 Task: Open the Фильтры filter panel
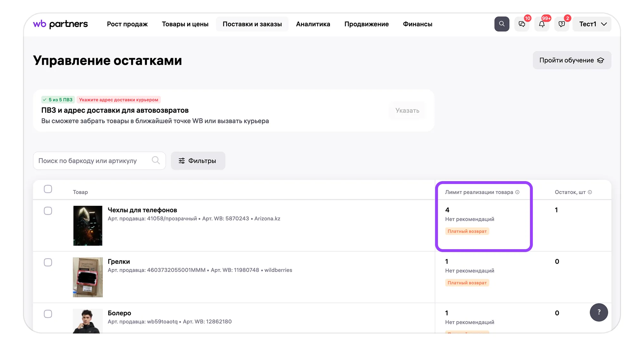click(198, 161)
